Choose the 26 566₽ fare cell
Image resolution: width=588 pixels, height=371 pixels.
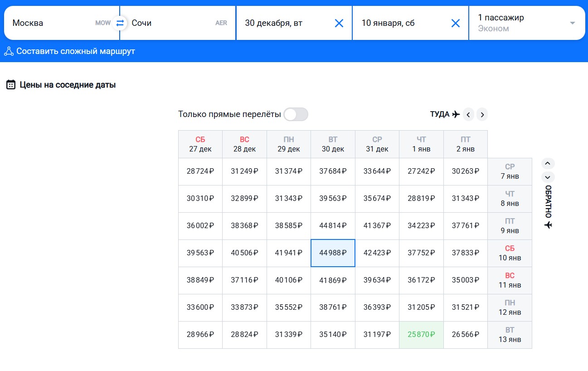[x=465, y=335]
